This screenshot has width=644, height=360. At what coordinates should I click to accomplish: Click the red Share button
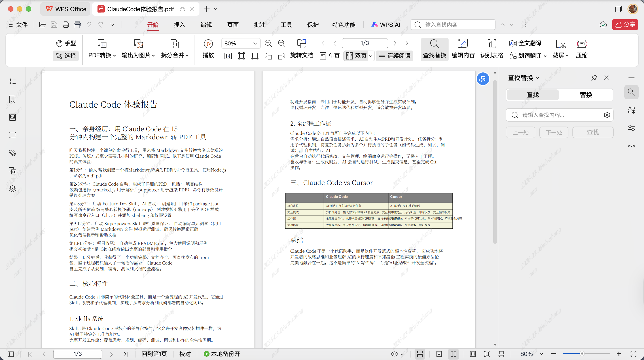625,25
